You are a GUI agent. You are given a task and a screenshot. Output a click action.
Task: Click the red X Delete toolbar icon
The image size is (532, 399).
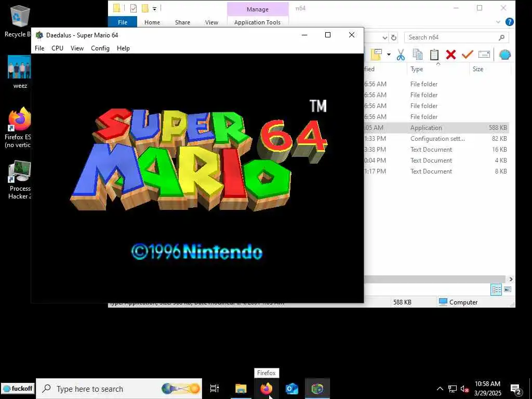click(x=451, y=54)
